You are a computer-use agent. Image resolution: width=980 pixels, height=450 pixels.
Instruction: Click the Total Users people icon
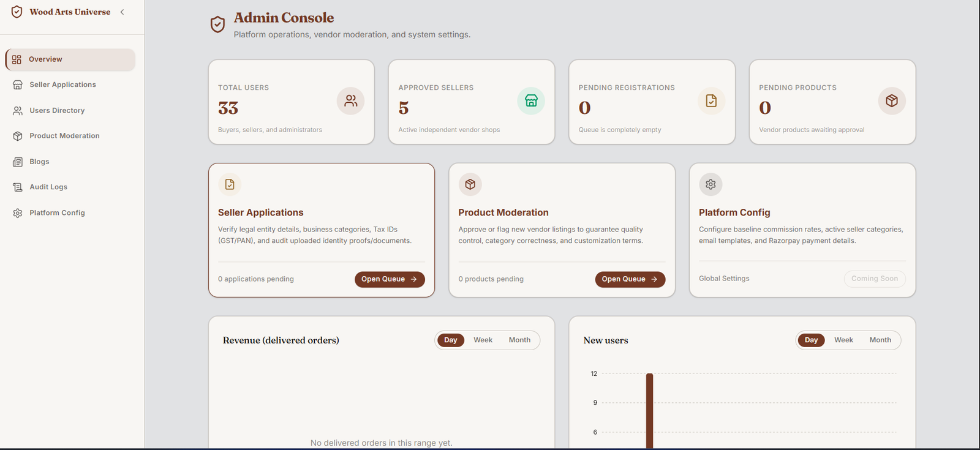tap(350, 101)
